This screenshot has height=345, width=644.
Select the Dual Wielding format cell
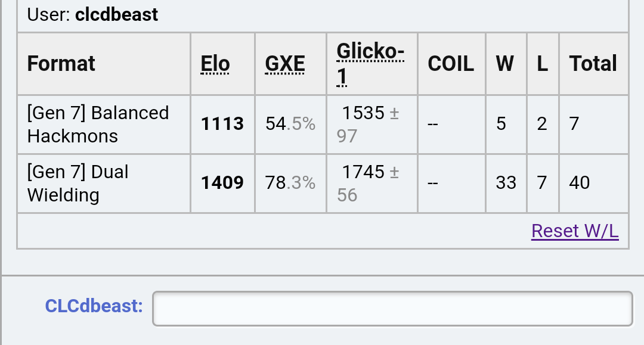pyautogui.click(x=78, y=183)
